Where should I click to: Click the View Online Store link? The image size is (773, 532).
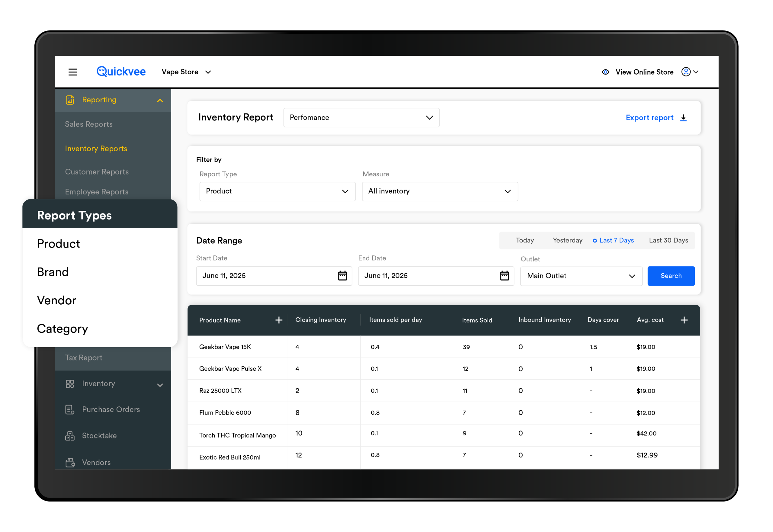pyautogui.click(x=644, y=72)
